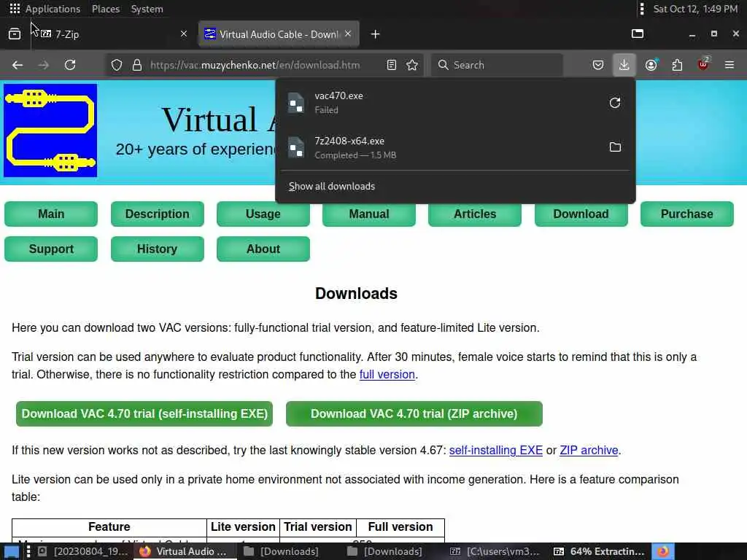Toggle Reader View
The width and height of the screenshot is (747, 560).
point(392,65)
